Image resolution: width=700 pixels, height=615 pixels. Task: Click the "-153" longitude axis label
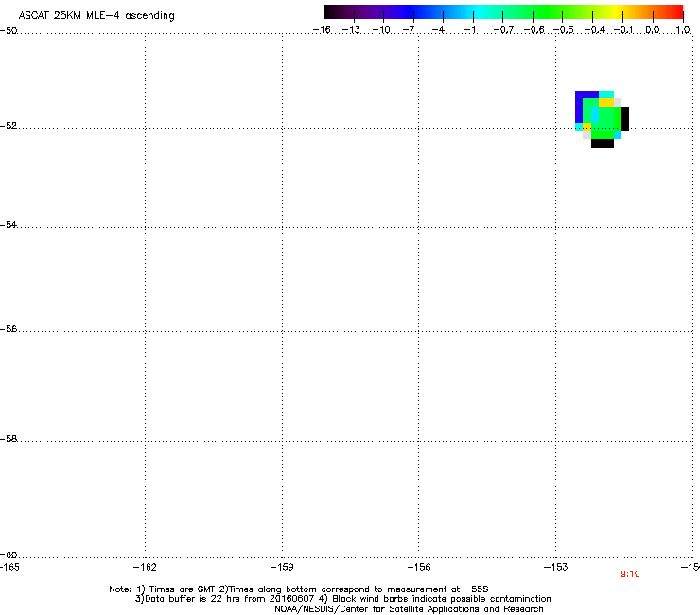click(556, 567)
